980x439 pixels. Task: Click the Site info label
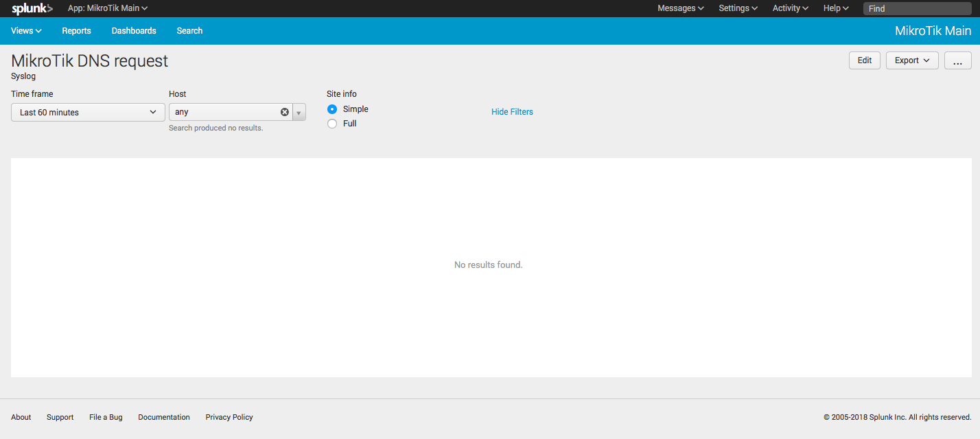(342, 94)
